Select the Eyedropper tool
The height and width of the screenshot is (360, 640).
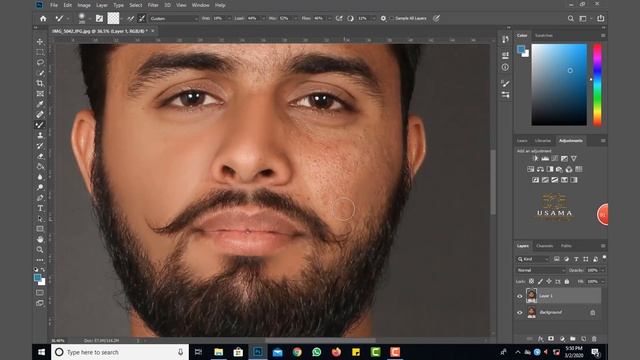tap(40, 104)
